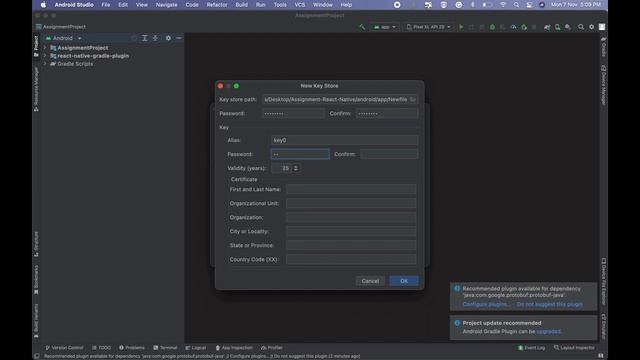Open IDE settings gear in top toolbar
This screenshot has height=360, width=640.
591,27
